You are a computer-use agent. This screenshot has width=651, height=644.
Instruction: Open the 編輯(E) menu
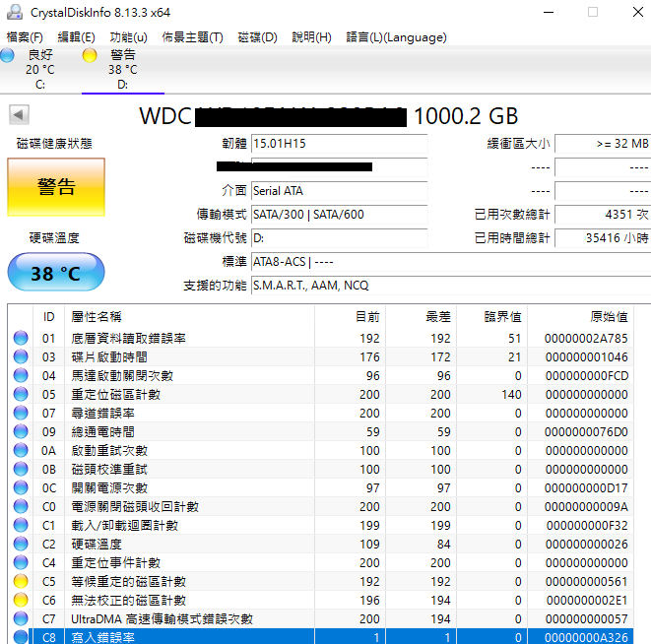(x=77, y=37)
